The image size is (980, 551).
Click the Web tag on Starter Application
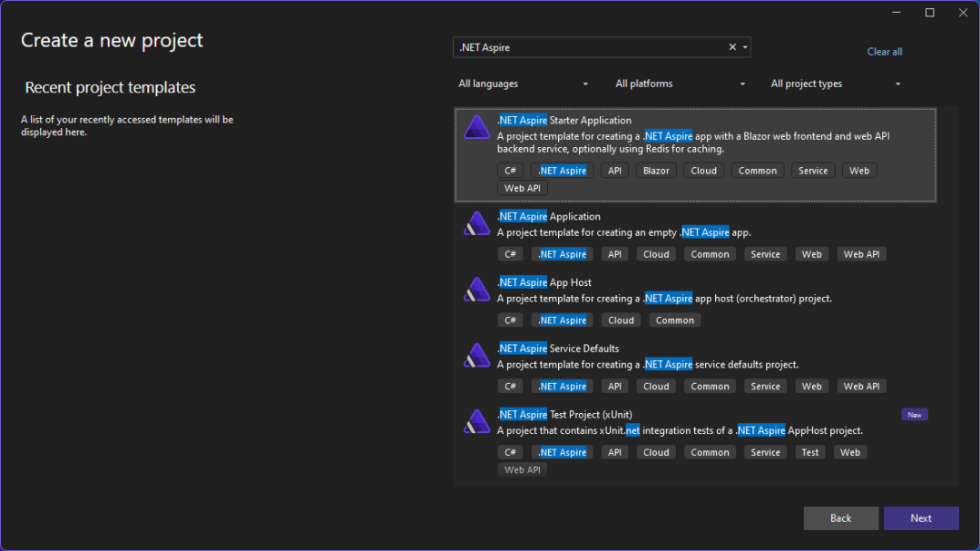point(858,171)
